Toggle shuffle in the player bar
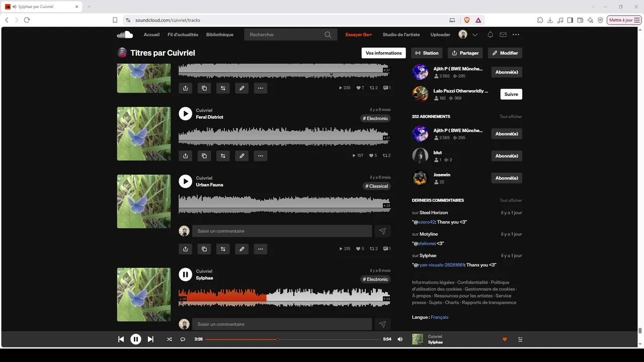Image resolution: width=644 pixels, height=362 pixels. [170, 339]
